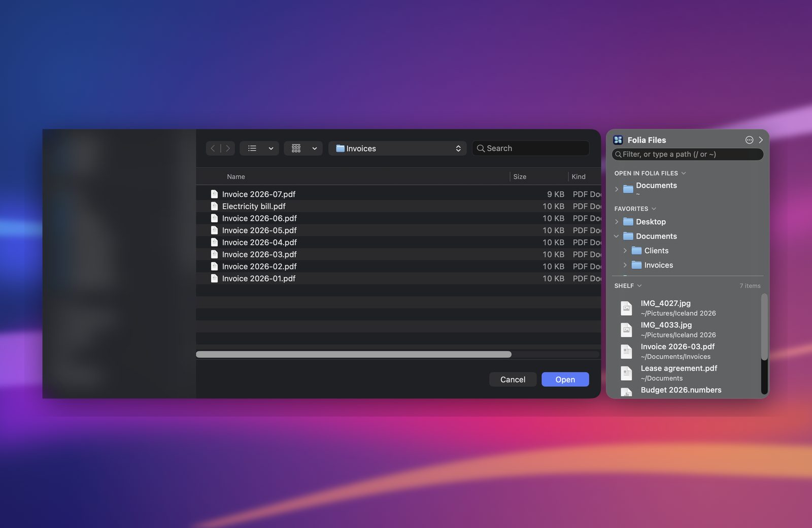Click the Open button
The height and width of the screenshot is (528, 812).
565,379
